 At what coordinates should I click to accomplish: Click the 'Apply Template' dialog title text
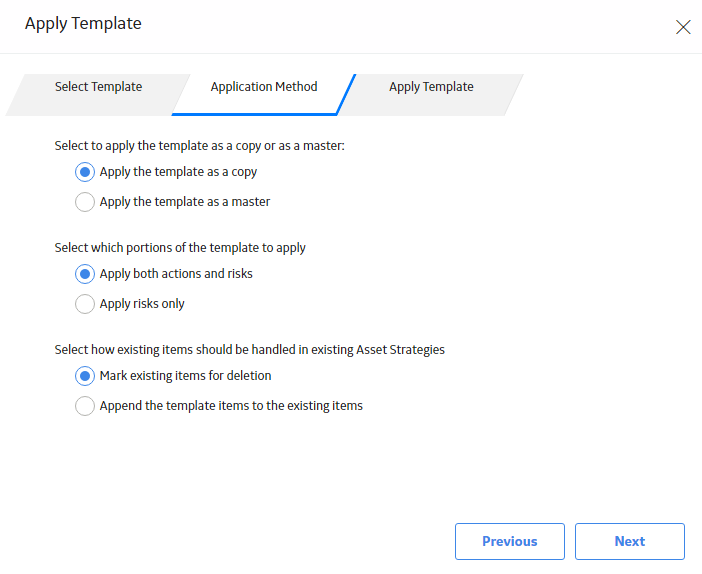click(83, 24)
